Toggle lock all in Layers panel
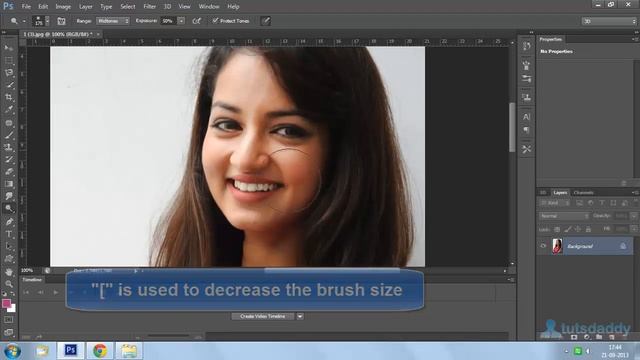640x360 pixels. coord(588,230)
